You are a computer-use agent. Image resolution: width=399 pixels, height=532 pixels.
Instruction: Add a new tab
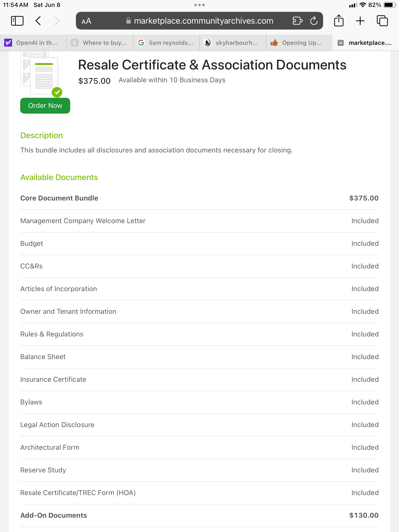point(360,21)
